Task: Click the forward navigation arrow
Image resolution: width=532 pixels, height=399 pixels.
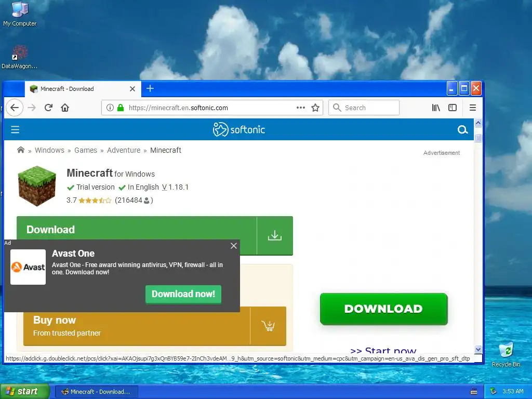Action: [x=32, y=108]
